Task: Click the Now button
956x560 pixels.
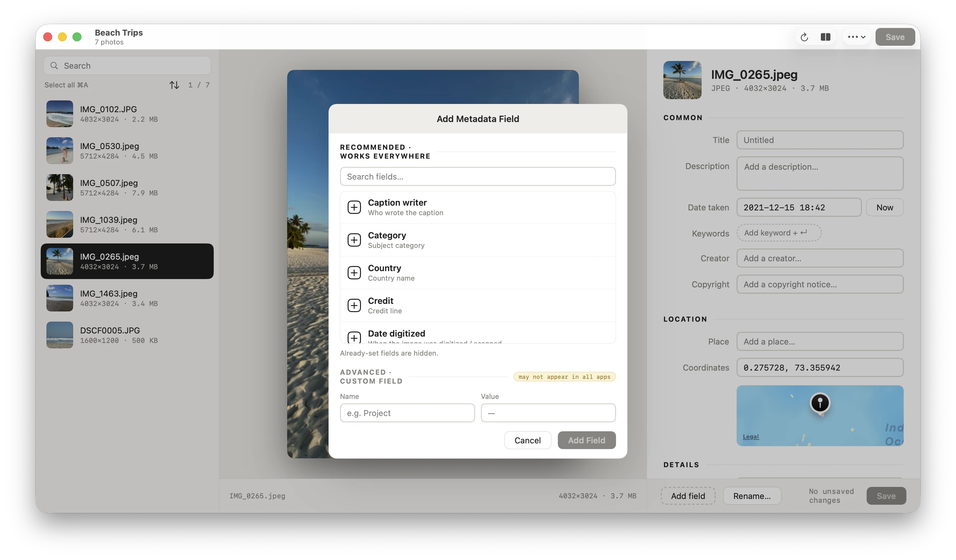Action: pyautogui.click(x=885, y=208)
